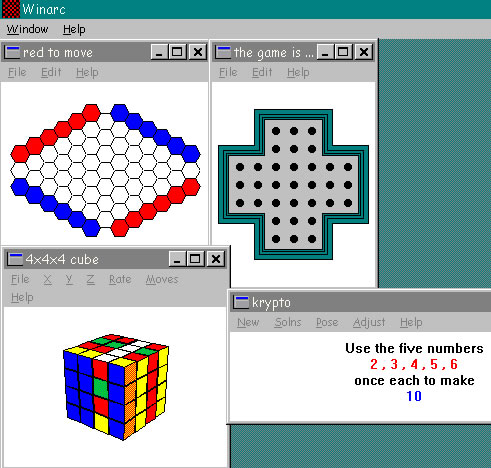Image resolution: width=491 pixels, height=468 pixels.
Task: Open the peg solitaire window's system menu icon
Action: [x=223, y=52]
